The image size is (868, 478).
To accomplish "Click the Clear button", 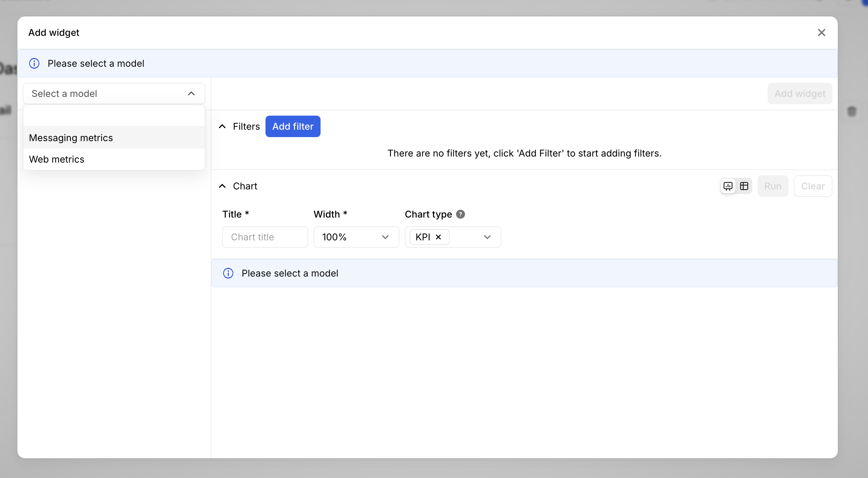I will (812, 186).
